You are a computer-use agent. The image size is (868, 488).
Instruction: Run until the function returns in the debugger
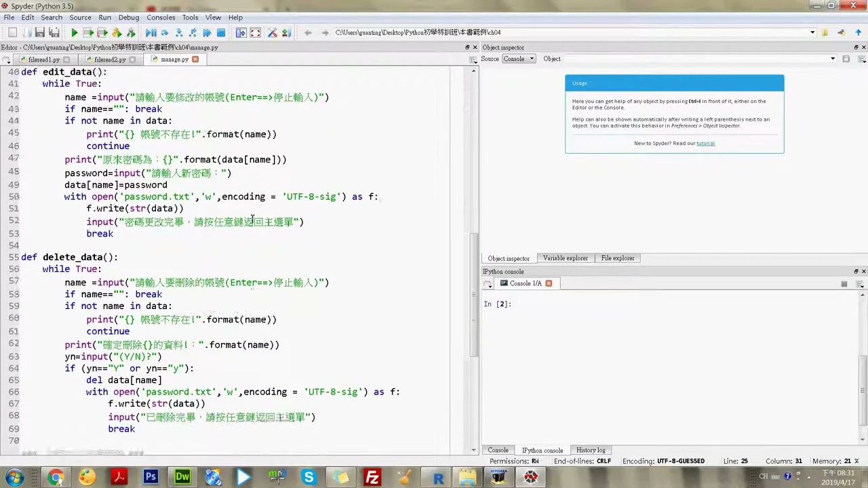(x=193, y=33)
